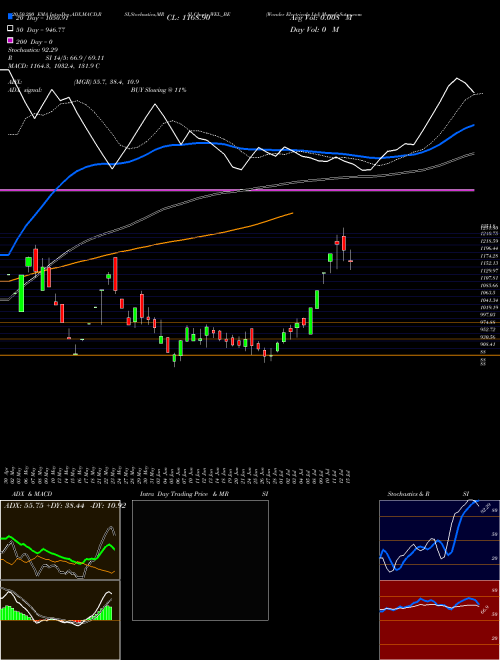Click the 'MACD: 1164.3, 1032.4, 131.9 C' line
The height and width of the screenshot is (660, 500).
pos(54,66)
